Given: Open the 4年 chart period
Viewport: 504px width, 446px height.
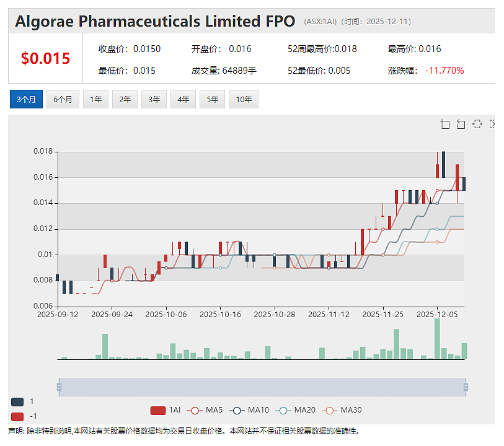Looking at the screenshot, I should tap(183, 99).
